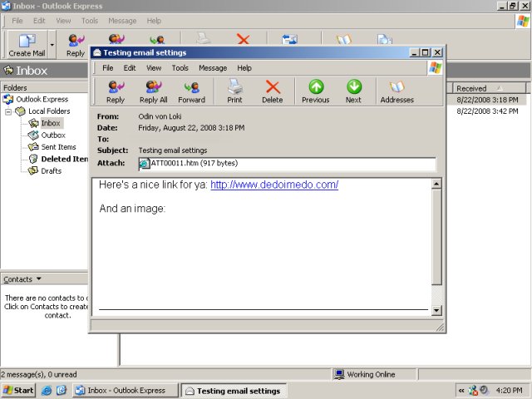Follow the http://www.dedoimedo.com/ link

[x=274, y=185]
